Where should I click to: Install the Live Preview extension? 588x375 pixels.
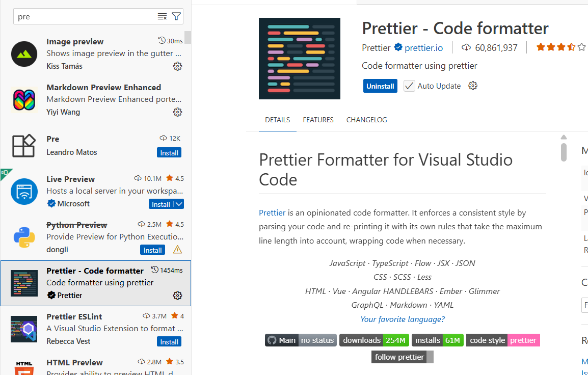pos(161,204)
